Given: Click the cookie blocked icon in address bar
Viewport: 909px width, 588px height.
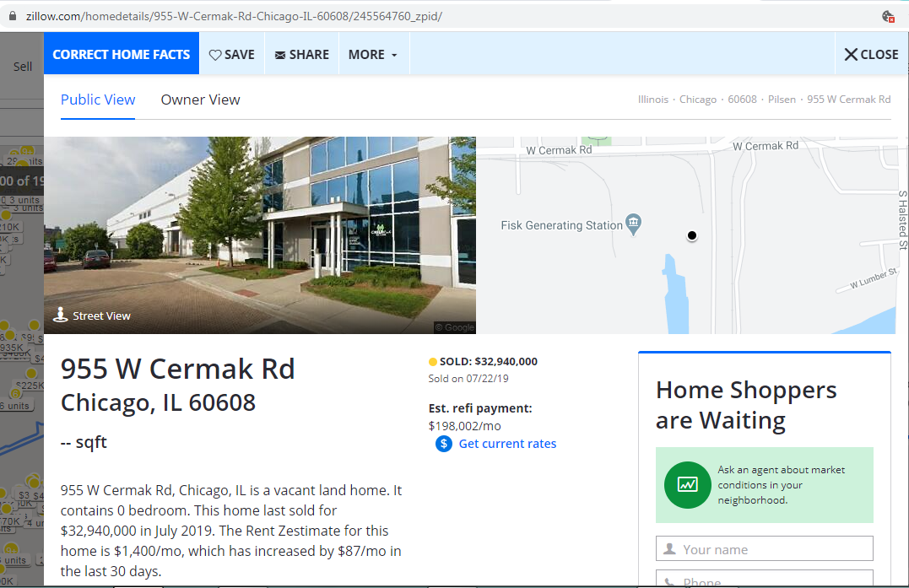Looking at the screenshot, I should coord(888,16).
